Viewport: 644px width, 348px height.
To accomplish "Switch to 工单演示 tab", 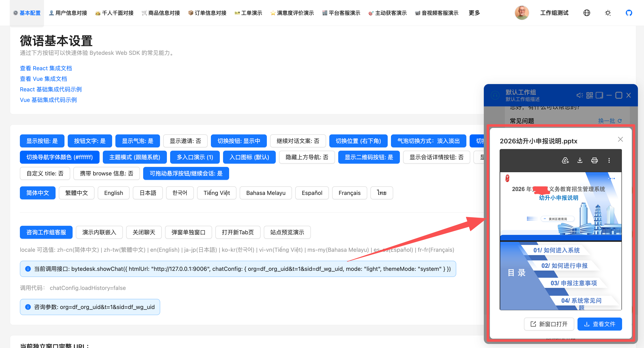I will pyautogui.click(x=248, y=13).
